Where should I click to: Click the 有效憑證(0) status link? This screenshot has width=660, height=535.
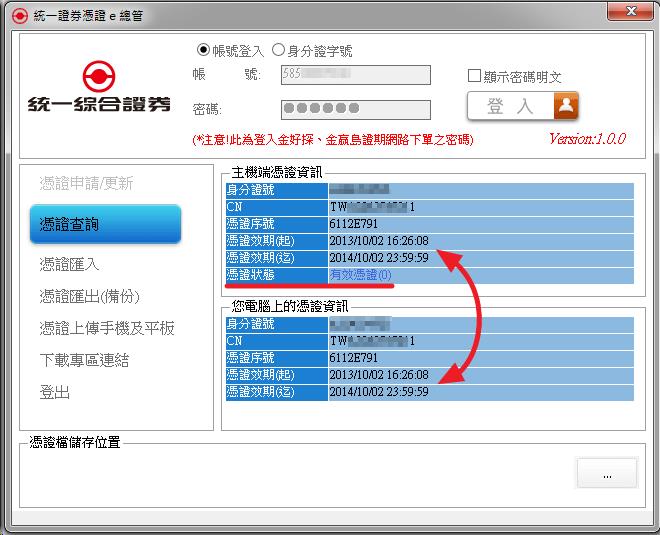coord(360,275)
